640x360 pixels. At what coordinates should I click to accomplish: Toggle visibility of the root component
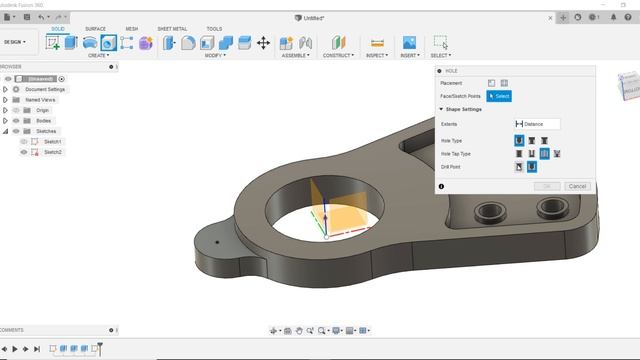click(8, 79)
